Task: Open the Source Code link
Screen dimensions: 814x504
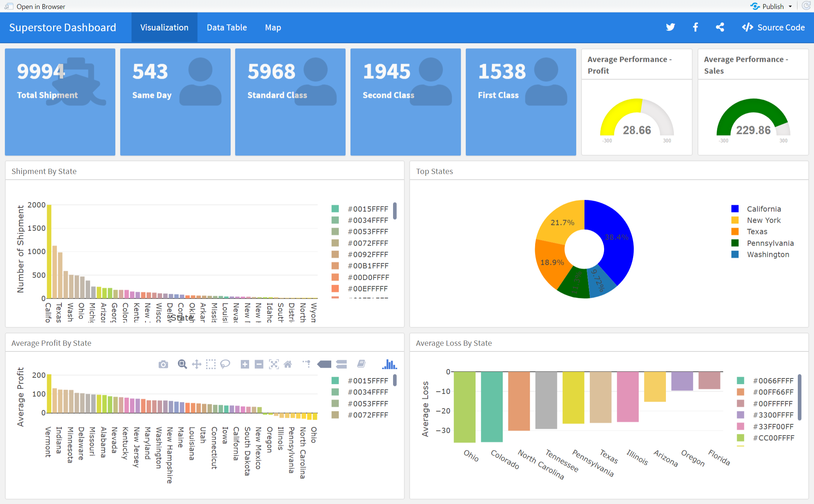Action: 773,27
